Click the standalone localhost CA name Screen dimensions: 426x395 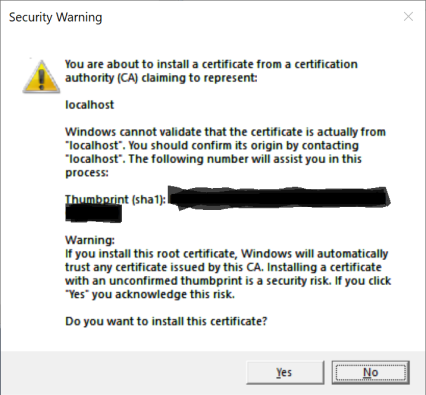89,105
